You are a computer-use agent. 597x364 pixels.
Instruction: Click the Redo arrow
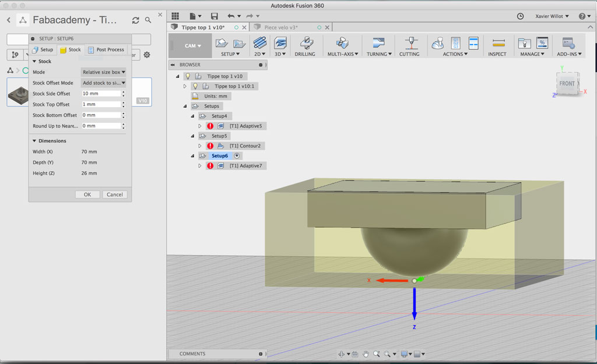point(250,16)
